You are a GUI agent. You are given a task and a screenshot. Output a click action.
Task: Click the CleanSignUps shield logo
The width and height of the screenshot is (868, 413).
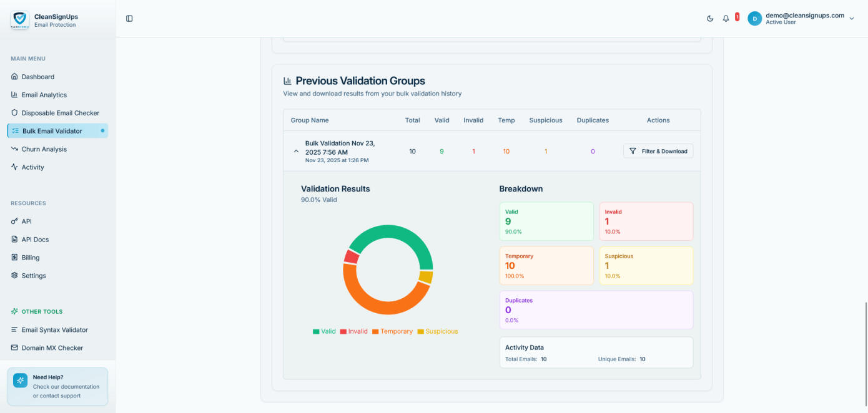(x=20, y=20)
